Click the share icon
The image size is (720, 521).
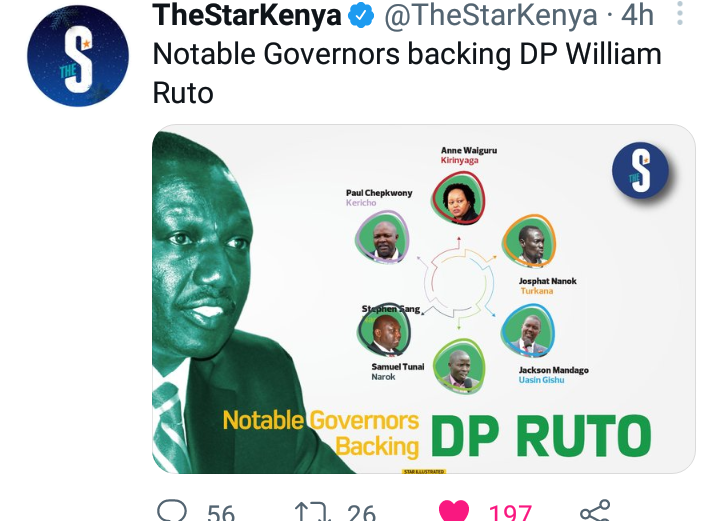pos(595,510)
